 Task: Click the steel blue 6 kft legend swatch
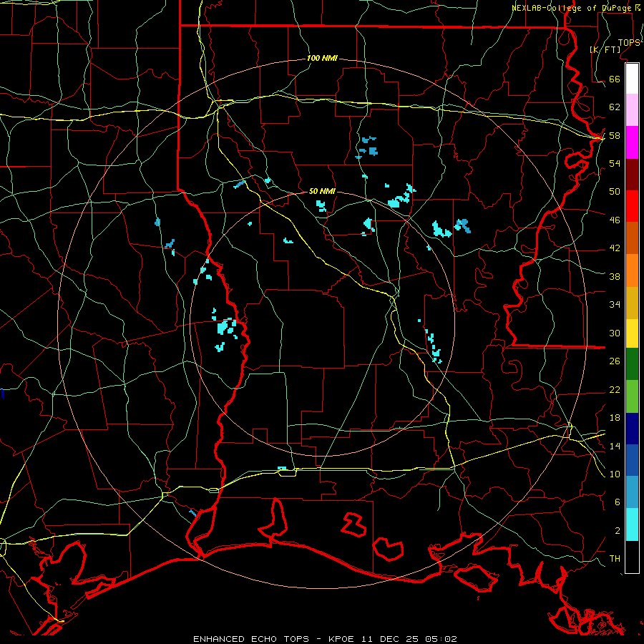632,492
